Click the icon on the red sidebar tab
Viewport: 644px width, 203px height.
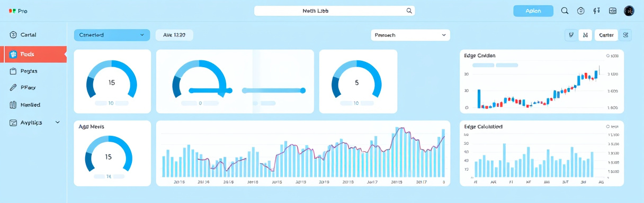point(13,54)
